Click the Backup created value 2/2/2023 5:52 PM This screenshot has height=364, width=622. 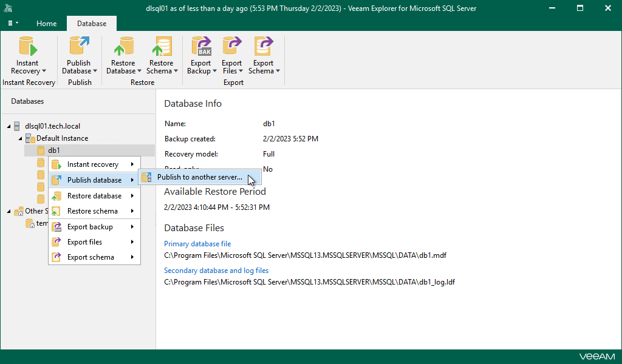click(x=290, y=139)
